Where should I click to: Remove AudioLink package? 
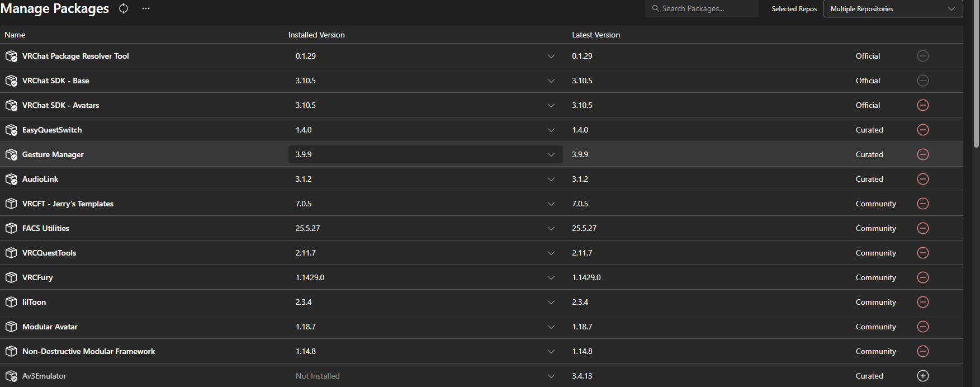(x=923, y=179)
